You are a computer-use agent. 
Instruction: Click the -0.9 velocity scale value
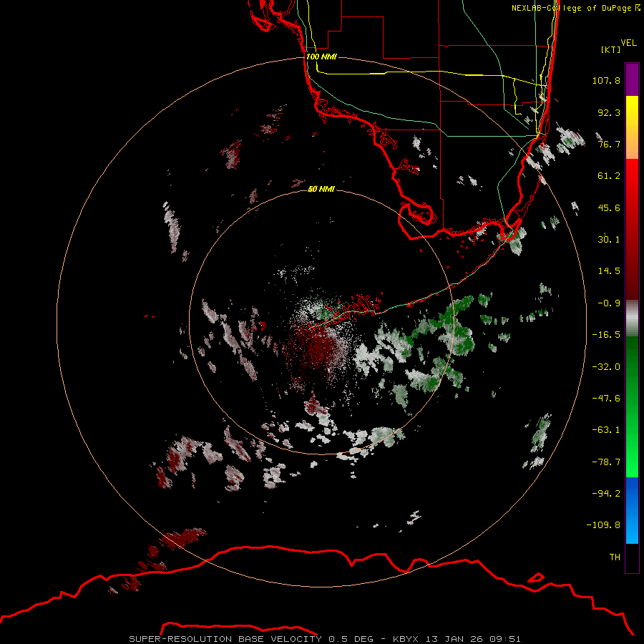(609, 303)
